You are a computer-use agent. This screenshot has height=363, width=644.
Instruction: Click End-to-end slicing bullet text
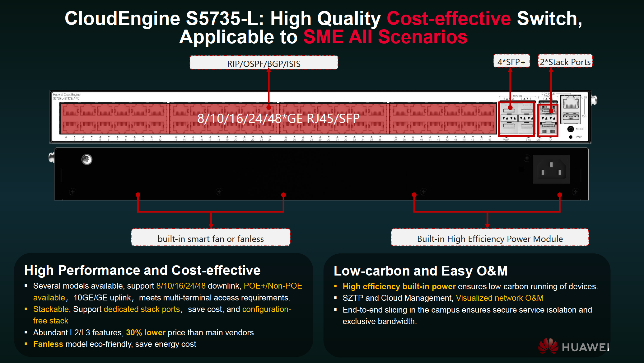467,315
